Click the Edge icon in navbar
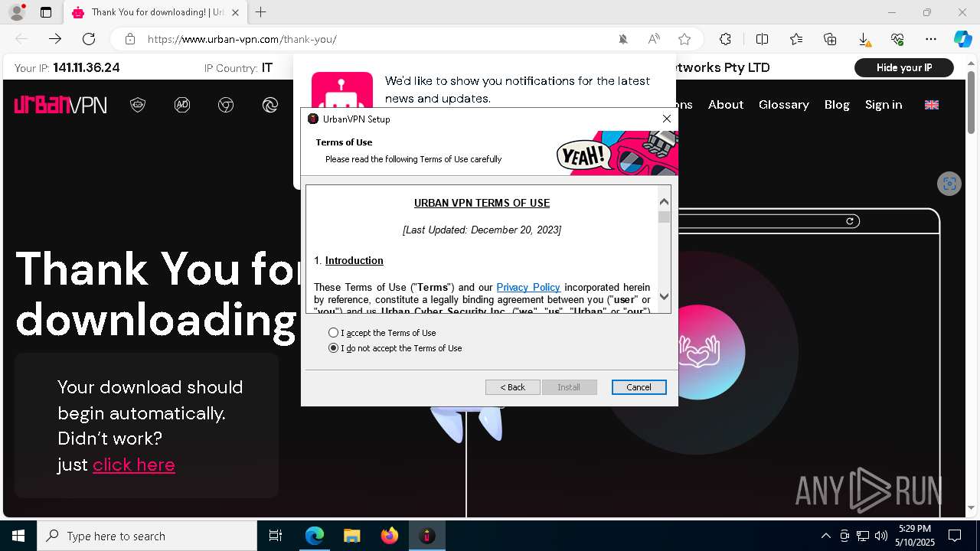The image size is (980, 551). (x=269, y=105)
